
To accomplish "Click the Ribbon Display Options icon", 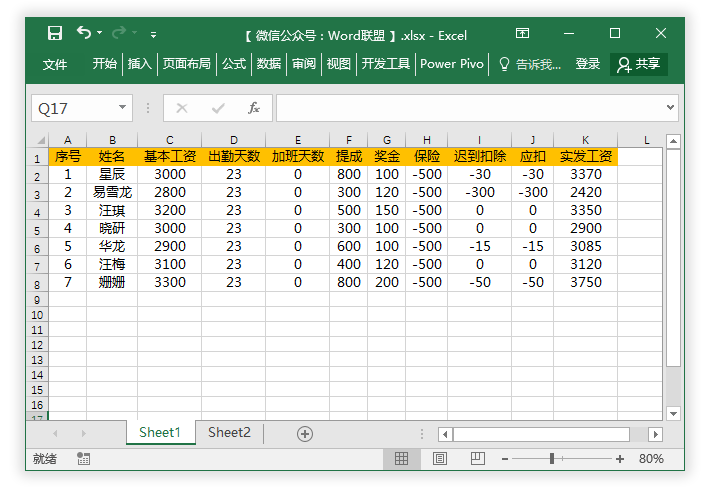I will [x=524, y=34].
